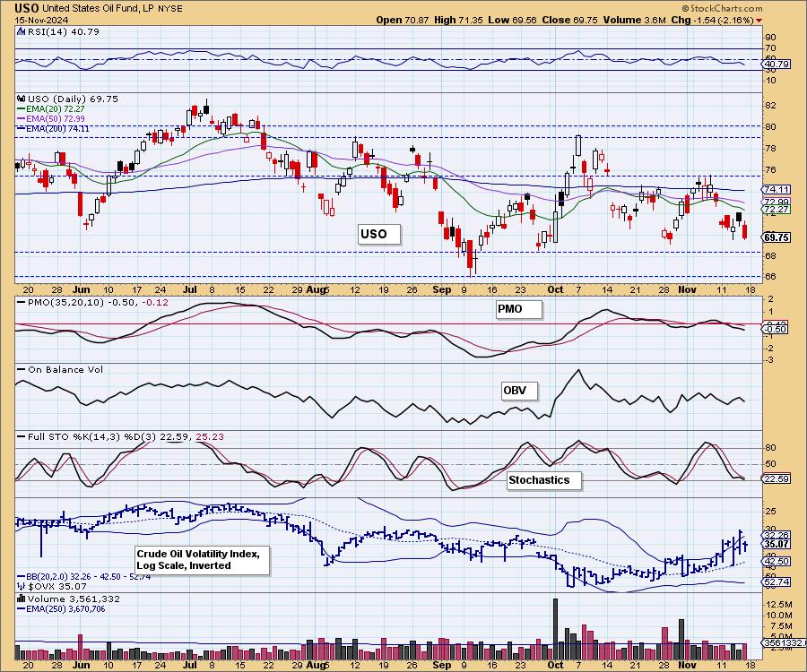Click the 'Jul' label on price chart axis
The width and height of the screenshot is (807, 672).
[x=190, y=289]
